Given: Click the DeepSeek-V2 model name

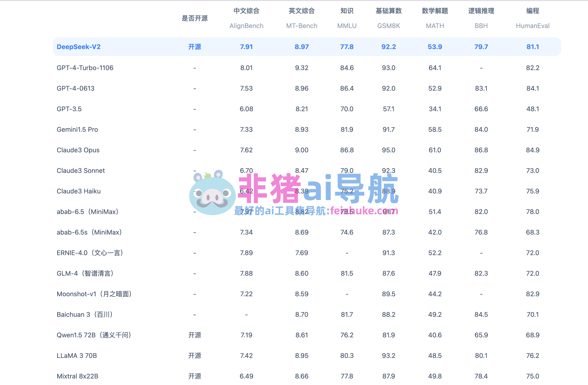Looking at the screenshot, I should [78, 47].
